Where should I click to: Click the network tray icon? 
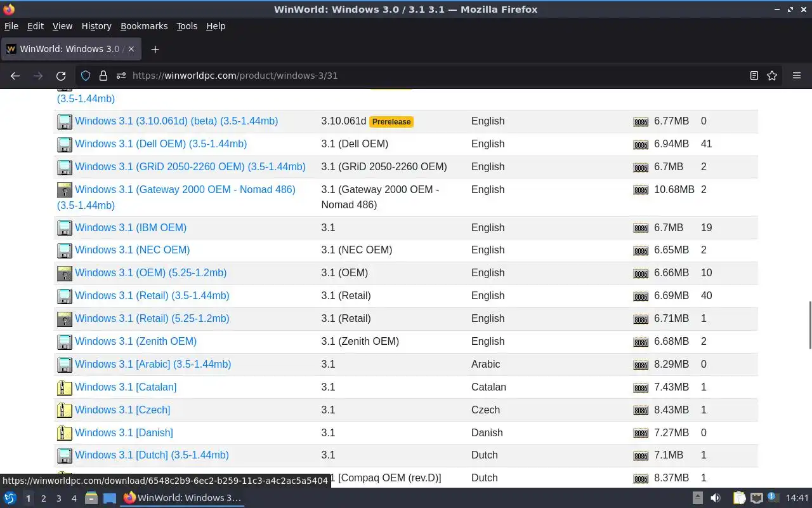tap(757, 498)
